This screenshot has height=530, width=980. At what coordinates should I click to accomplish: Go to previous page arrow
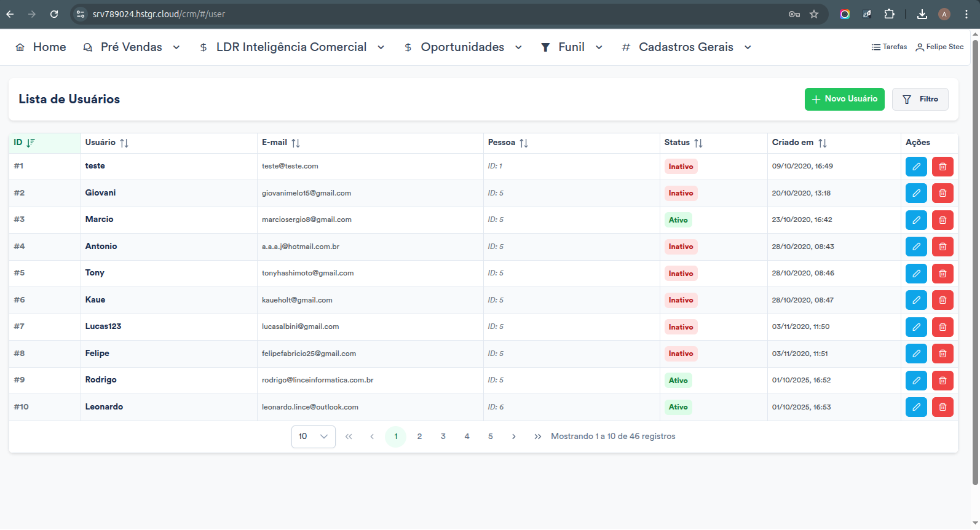pos(372,437)
